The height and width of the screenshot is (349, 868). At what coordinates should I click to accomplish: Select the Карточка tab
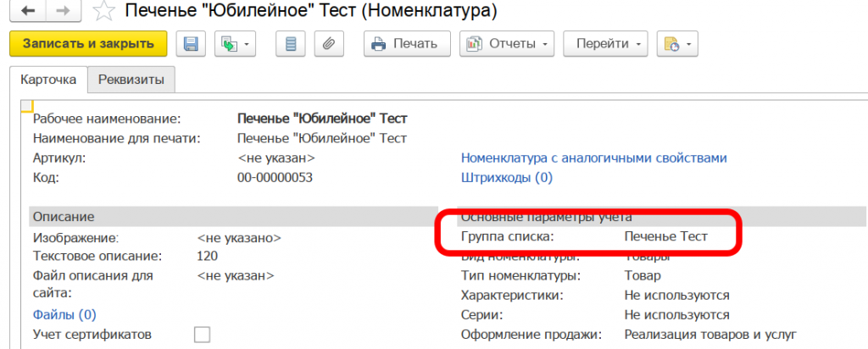pos(48,80)
